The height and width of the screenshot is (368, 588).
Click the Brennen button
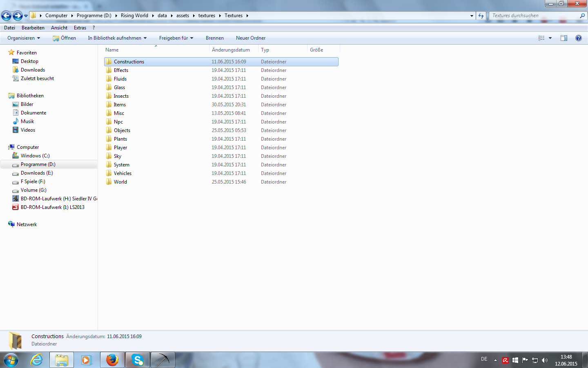coord(215,38)
